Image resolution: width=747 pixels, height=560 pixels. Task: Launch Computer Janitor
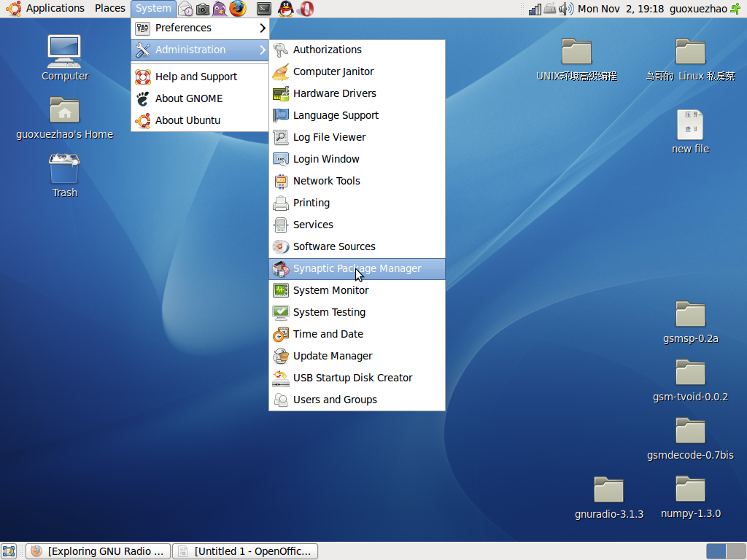pyautogui.click(x=357, y=71)
